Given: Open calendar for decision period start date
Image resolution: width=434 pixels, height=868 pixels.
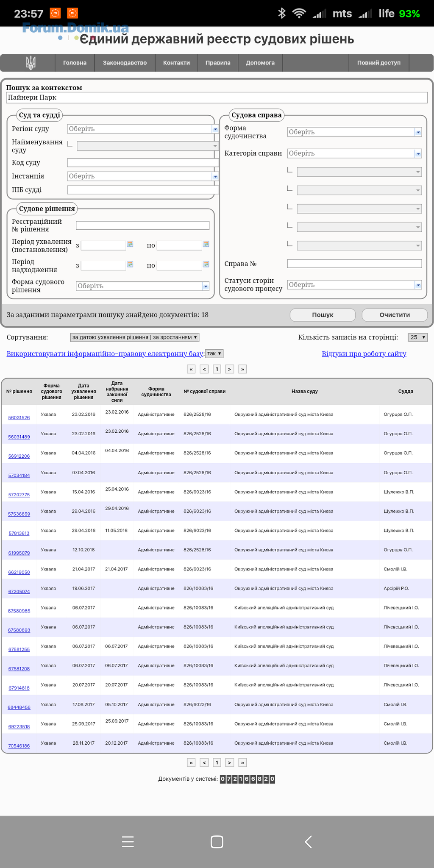Looking at the screenshot, I should coord(130,244).
